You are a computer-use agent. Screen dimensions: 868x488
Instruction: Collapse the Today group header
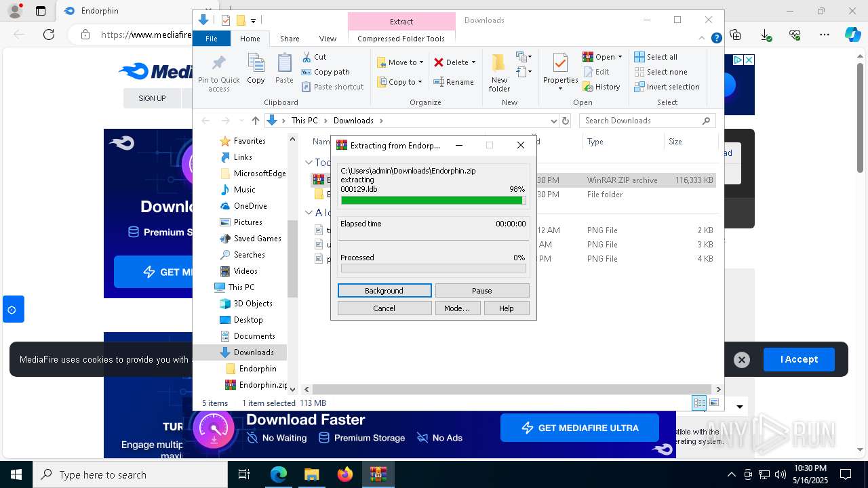point(309,163)
